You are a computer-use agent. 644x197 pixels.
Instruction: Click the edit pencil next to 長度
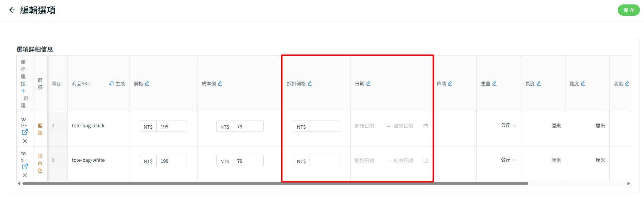(539, 84)
